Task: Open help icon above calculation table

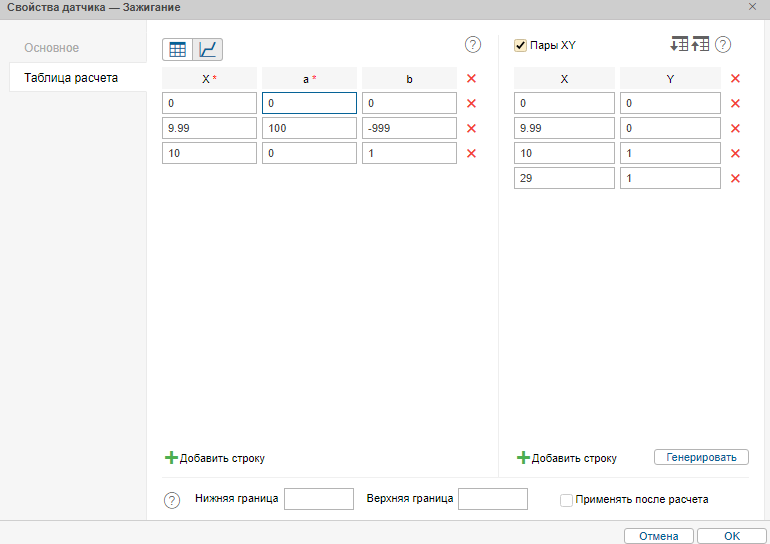Action: pos(473,45)
